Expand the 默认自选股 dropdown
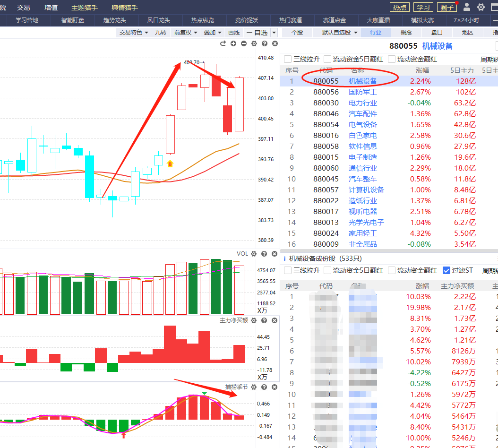This screenshot has width=498, height=448. (339, 33)
